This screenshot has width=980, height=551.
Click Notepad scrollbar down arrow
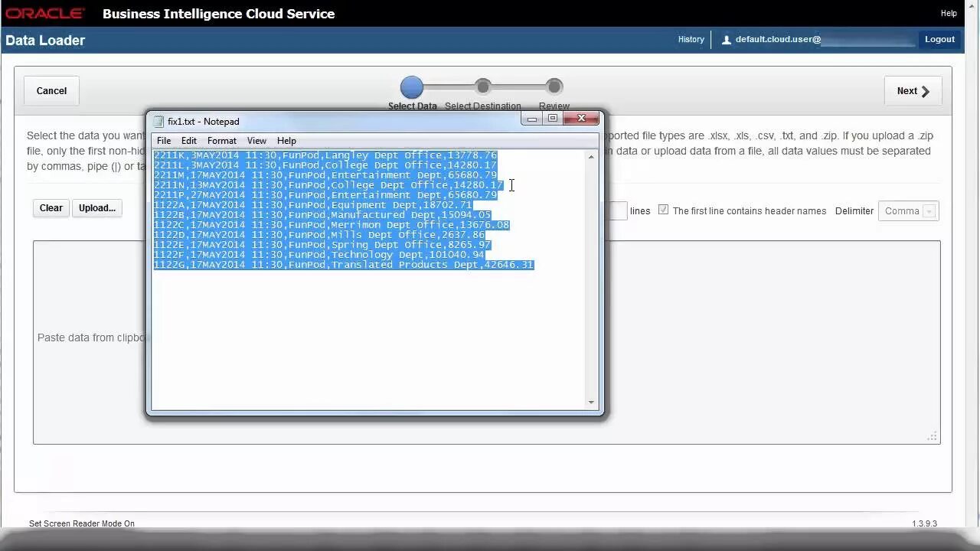click(591, 403)
